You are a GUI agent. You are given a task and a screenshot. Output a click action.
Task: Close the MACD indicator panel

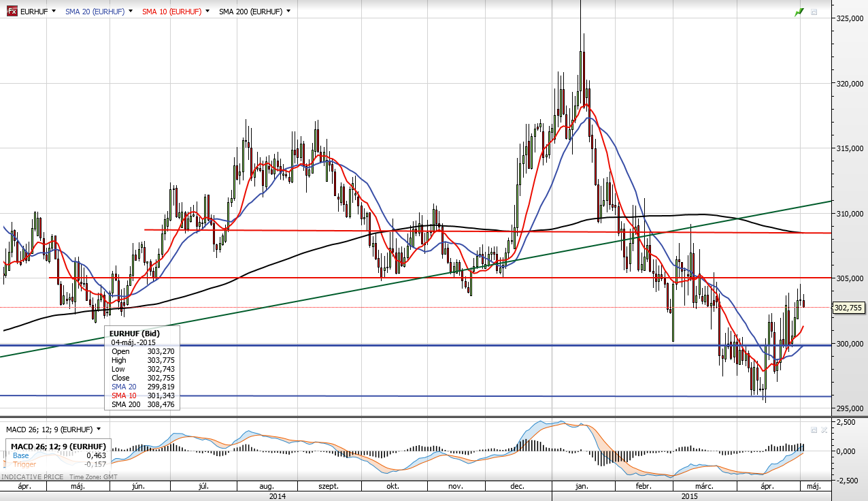click(x=824, y=430)
